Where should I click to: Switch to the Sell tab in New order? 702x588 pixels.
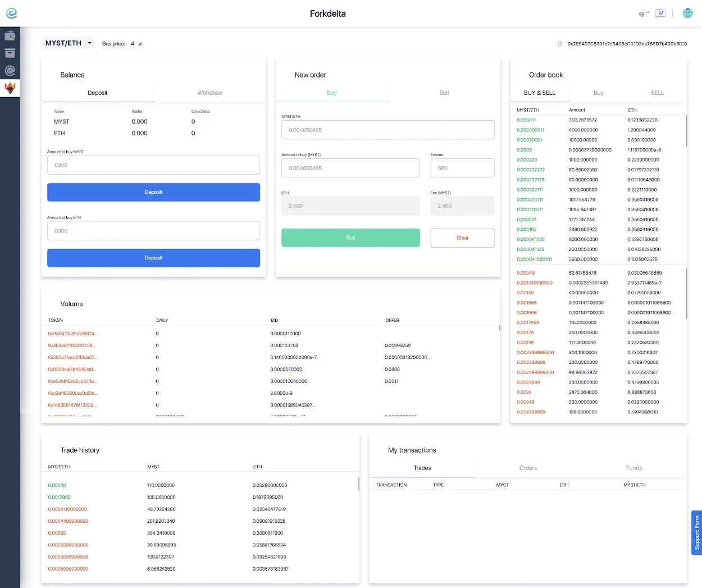[x=444, y=93]
